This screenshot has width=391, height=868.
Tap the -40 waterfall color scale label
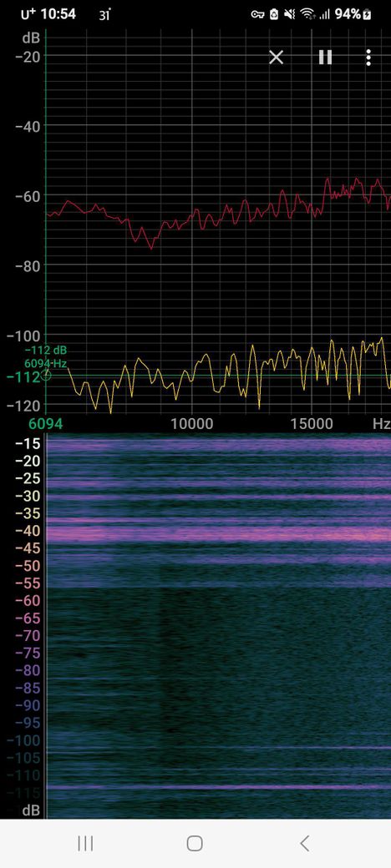[x=27, y=531]
